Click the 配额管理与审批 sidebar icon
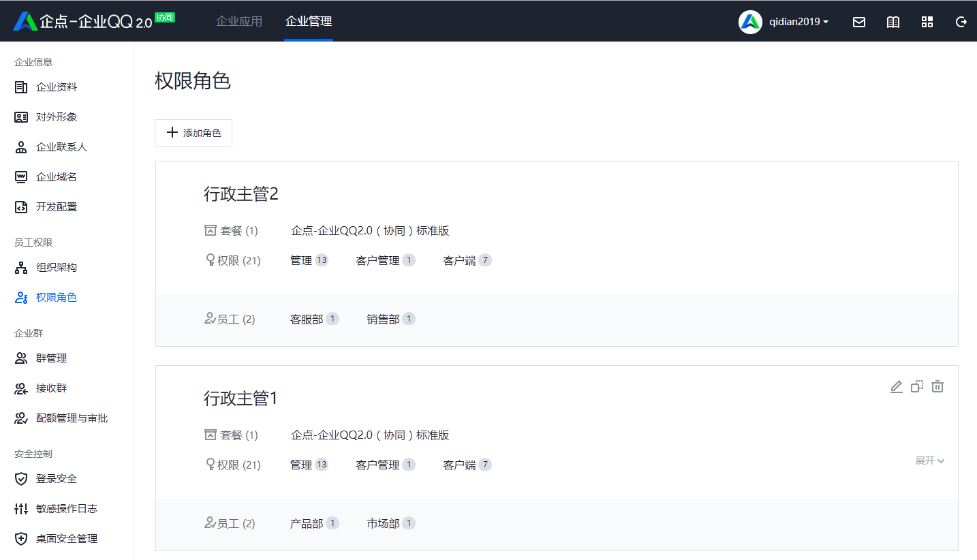Screen dimensions: 977x560 click(21, 418)
